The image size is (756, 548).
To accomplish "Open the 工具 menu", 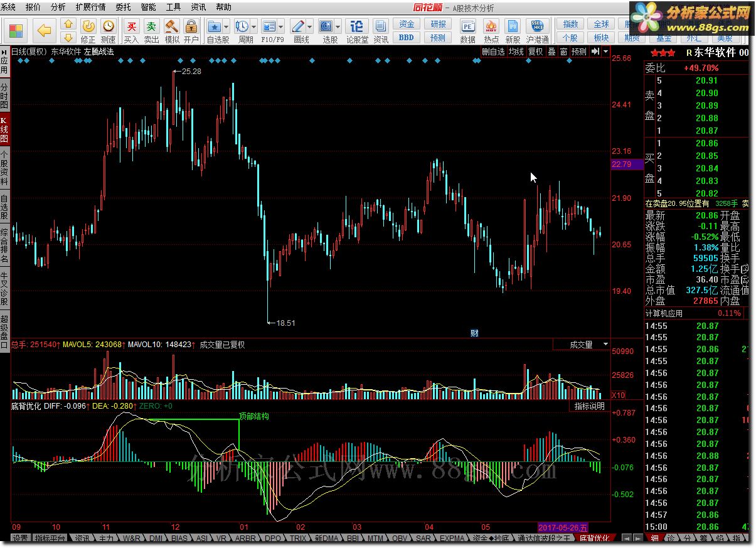I will (173, 8).
